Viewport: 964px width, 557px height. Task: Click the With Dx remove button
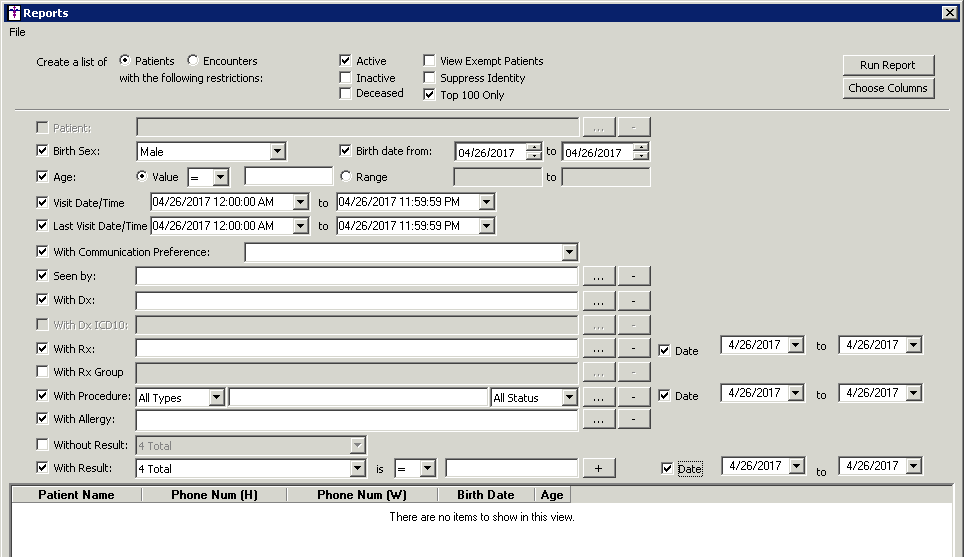pos(633,301)
